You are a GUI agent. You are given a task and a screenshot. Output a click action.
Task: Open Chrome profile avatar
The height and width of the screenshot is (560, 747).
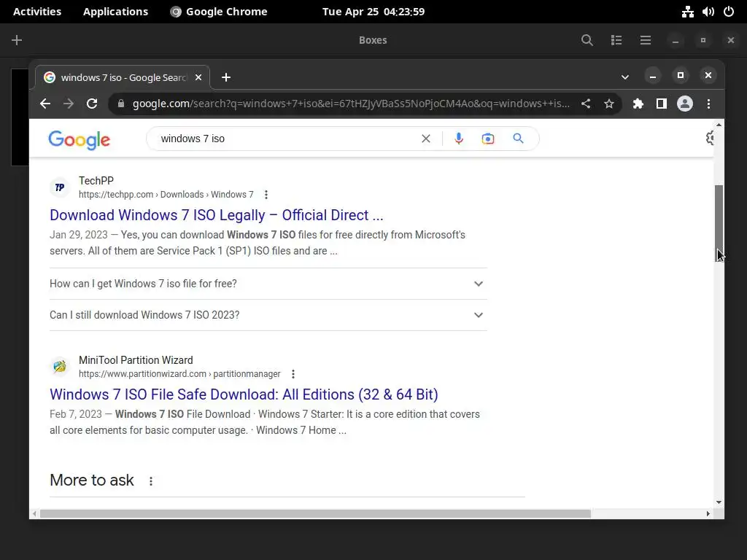point(685,104)
